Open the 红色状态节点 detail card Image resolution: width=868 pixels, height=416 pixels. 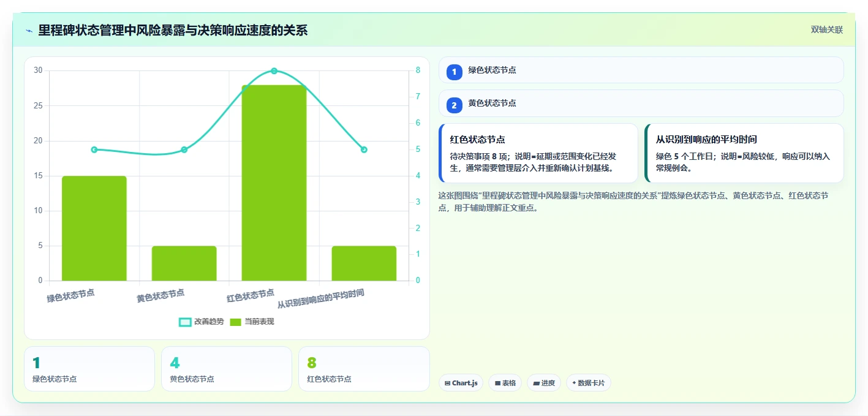pos(538,153)
